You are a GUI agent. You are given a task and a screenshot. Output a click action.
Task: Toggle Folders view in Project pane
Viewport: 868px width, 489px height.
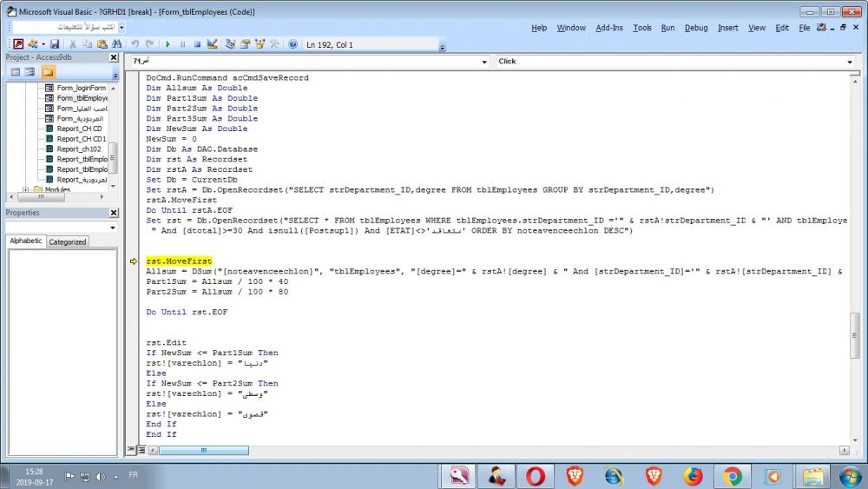pos(48,72)
